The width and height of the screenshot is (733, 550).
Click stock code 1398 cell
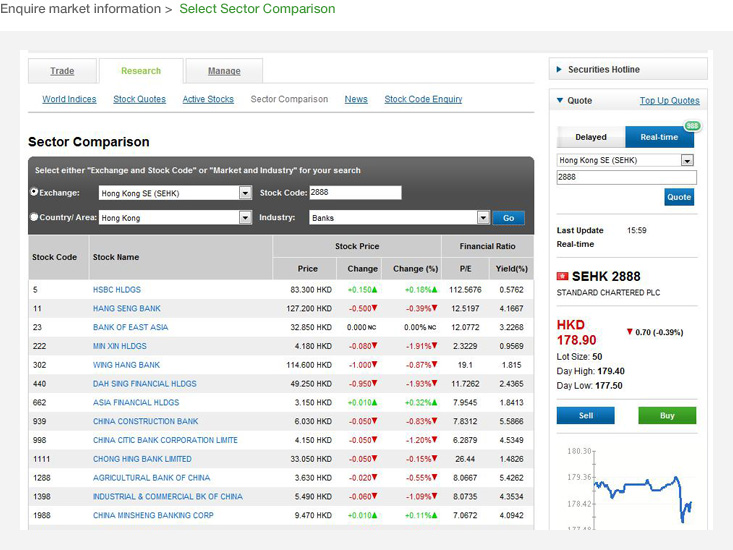coord(42,497)
